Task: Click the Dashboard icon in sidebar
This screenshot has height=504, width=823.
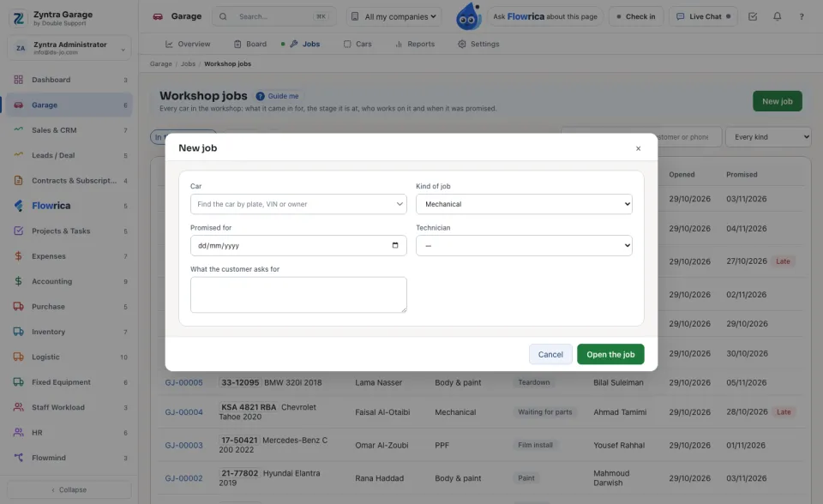Action: pyautogui.click(x=18, y=80)
